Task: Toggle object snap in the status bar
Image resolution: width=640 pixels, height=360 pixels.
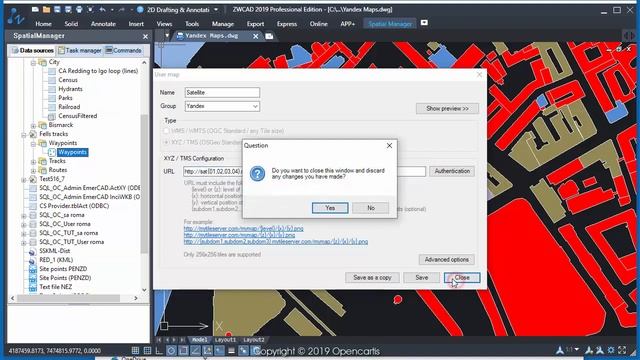Action: click(x=184, y=350)
